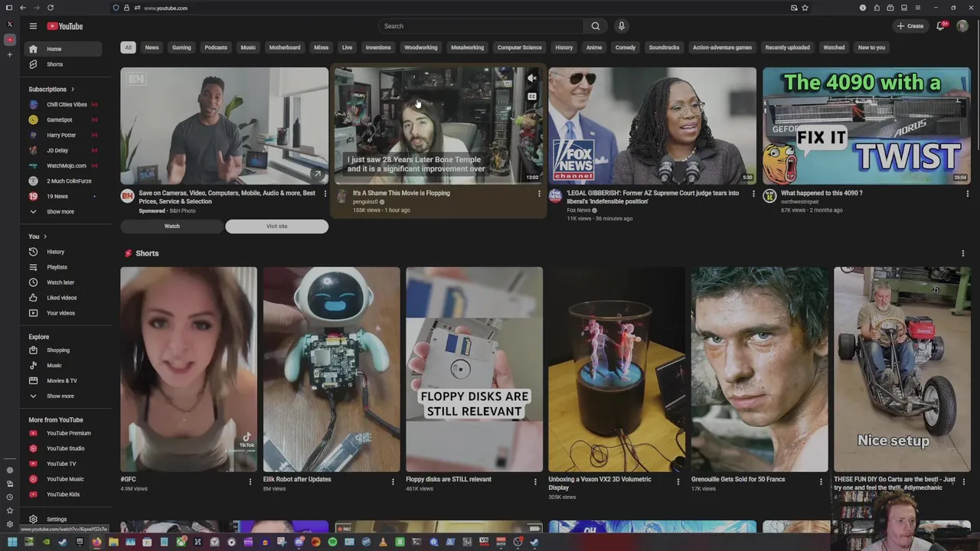Select the Podcasts filter chip
Screen dimensions: 980x551
click(x=216, y=47)
